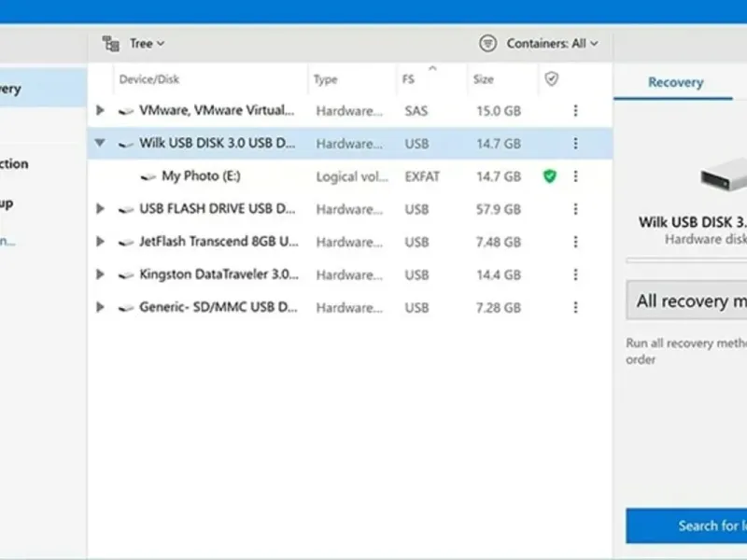Click the 57.9 GB size value
Image resolution: width=747 pixels, height=560 pixels.
[499, 209]
